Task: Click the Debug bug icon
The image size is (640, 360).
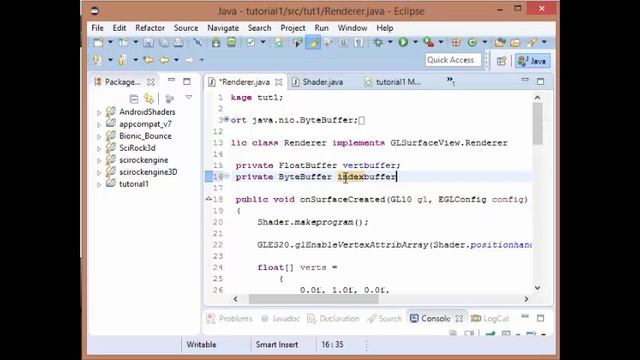Action: click(378, 42)
